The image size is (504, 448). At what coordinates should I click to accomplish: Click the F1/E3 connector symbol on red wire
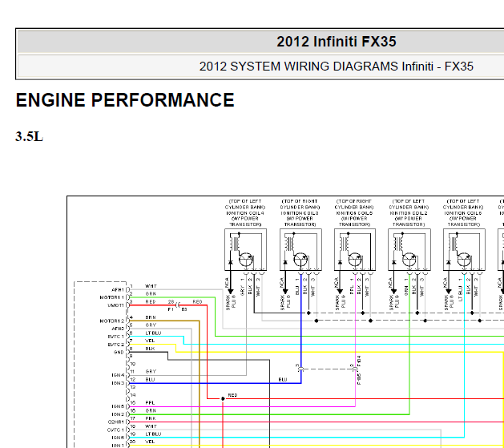pyautogui.click(x=178, y=305)
